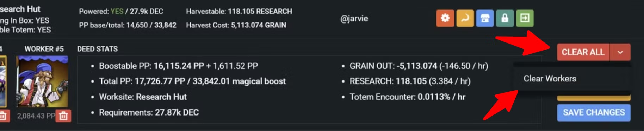
Task: Select the Worker #5 pirate card thumbnail
Action: [42, 81]
